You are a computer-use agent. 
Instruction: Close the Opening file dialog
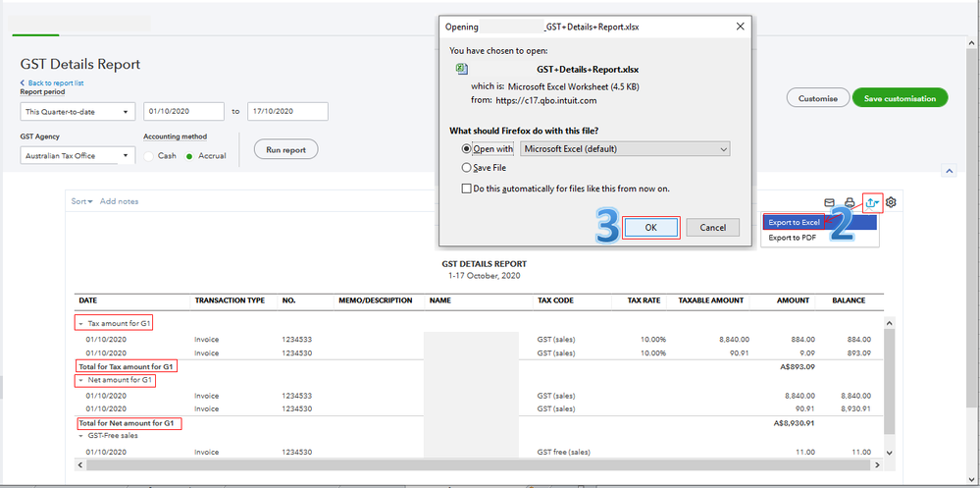tap(740, 27)
